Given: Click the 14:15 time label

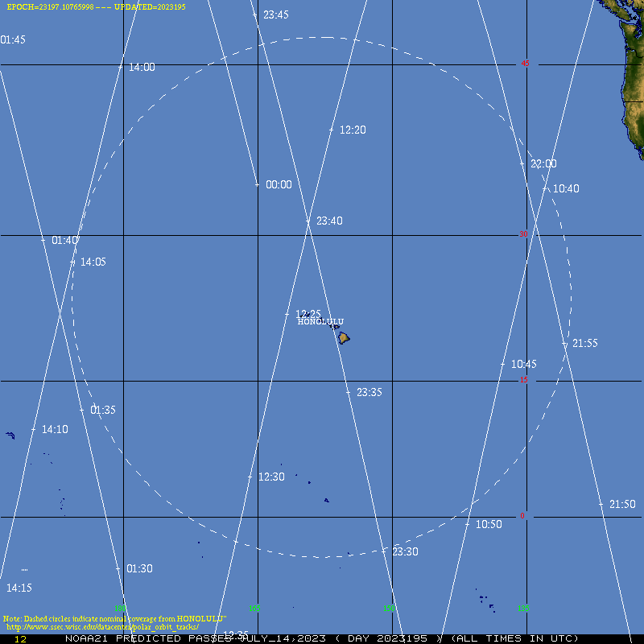Looking at the screenshot, I should point(19,588).
